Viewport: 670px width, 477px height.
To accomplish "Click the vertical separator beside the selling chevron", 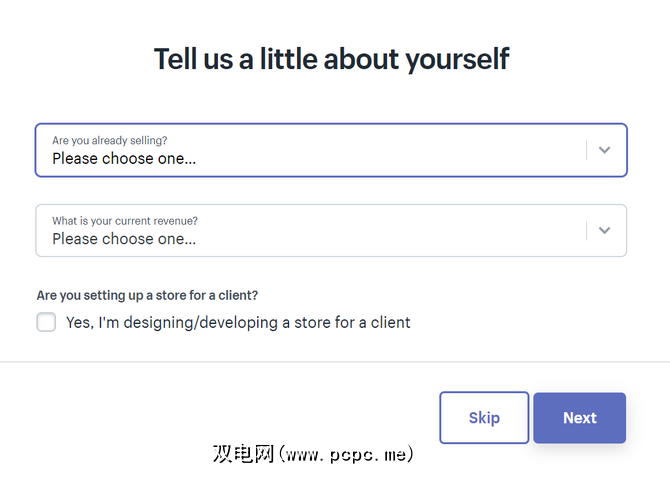I will [x=586, y=150].
